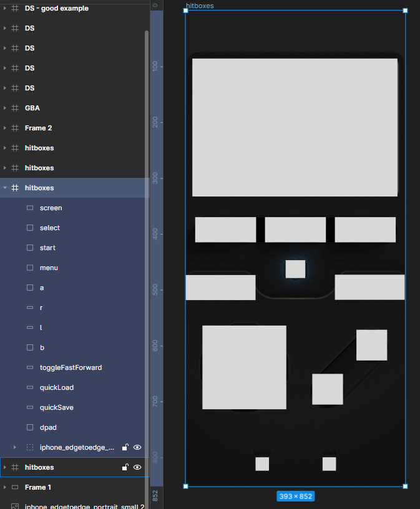
Task: Click the rectangle icon of layer r
Action: [x=30, y=308]
